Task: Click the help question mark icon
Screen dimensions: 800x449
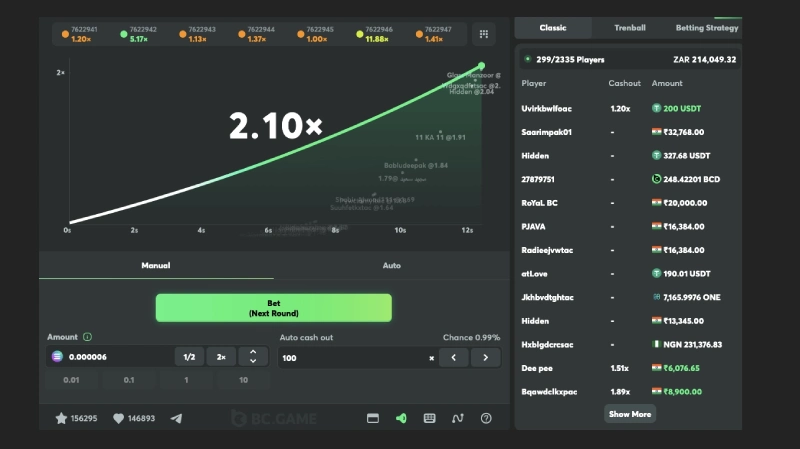Action: [486, 419]
